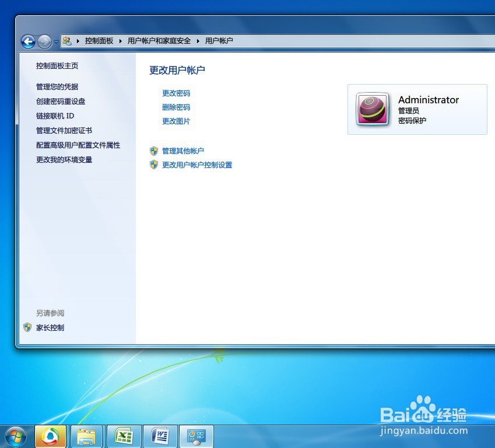Open 管理文件加密证书 link
The image size is (495, 448).
tap(64, 131)
